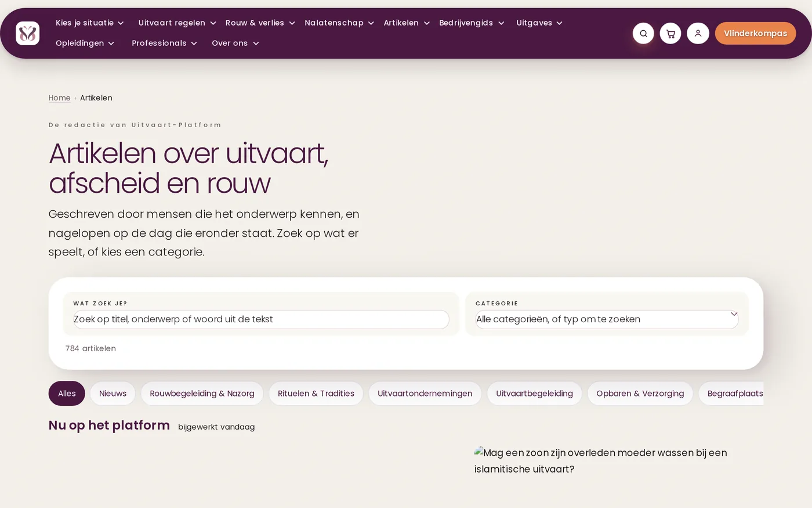Select the Nieuws filter chip
812x508 pixels.
113,394
